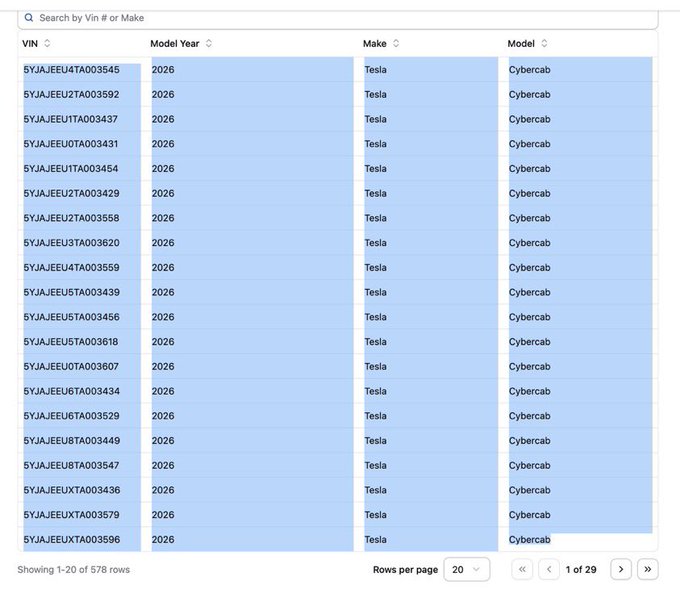The image size is (680, 589).
Task: Select VIN 5YJAJEEU6TA003434
Action: (72, 391)
